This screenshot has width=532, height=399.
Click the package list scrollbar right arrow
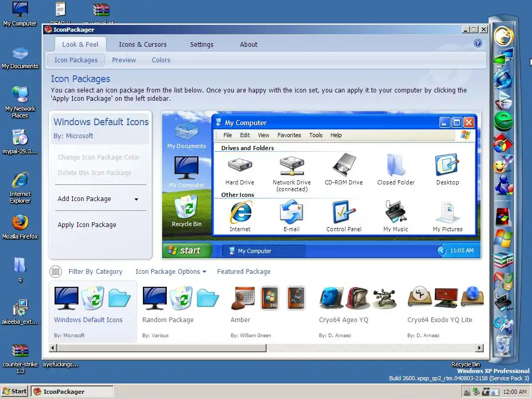pyautogui.click(x=480, y=348)
